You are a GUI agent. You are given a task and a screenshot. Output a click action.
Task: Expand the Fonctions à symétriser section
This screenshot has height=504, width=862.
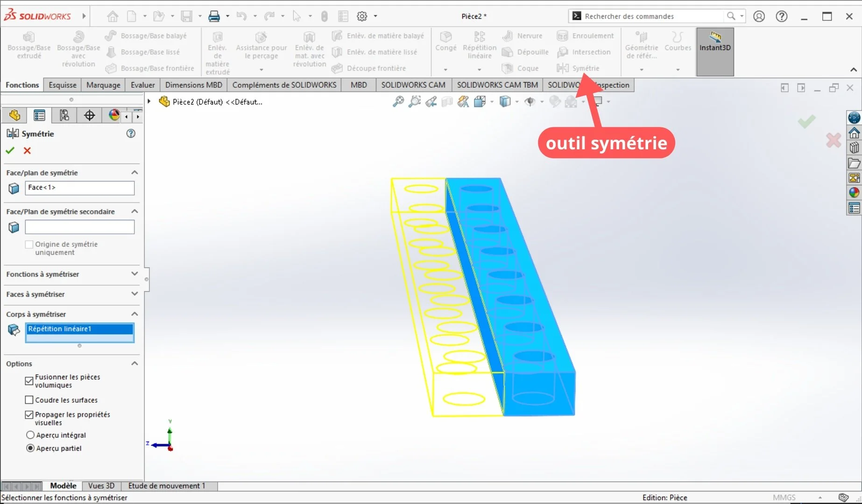(134, 274)
